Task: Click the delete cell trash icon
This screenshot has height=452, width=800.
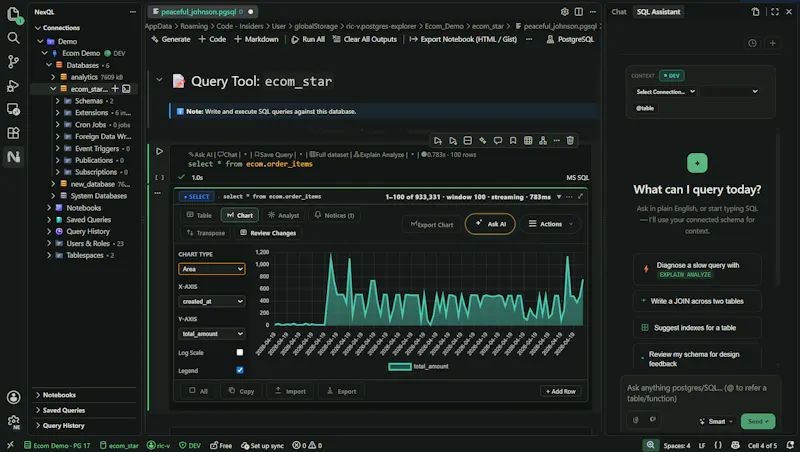Action: point(570,140)
